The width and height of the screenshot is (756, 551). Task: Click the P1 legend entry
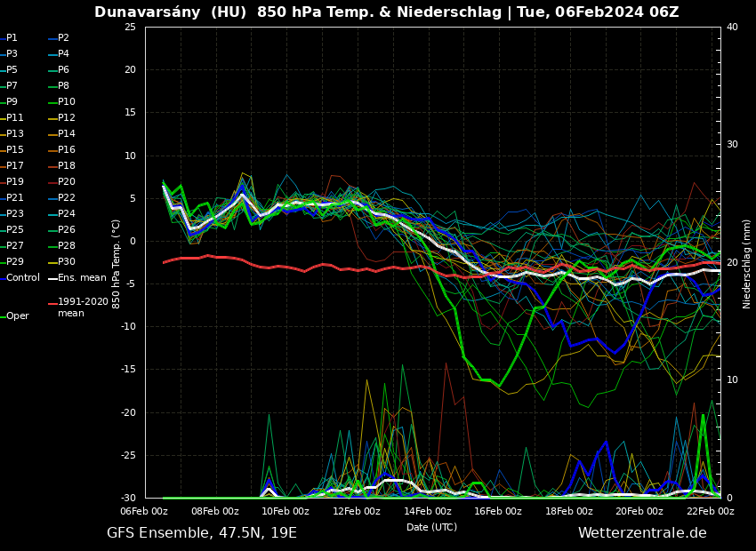pyautogui.click(x=12, y=38)
